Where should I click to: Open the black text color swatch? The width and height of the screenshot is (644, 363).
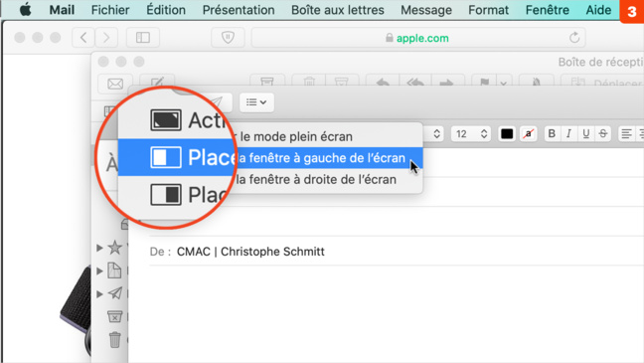click(507, 133)
